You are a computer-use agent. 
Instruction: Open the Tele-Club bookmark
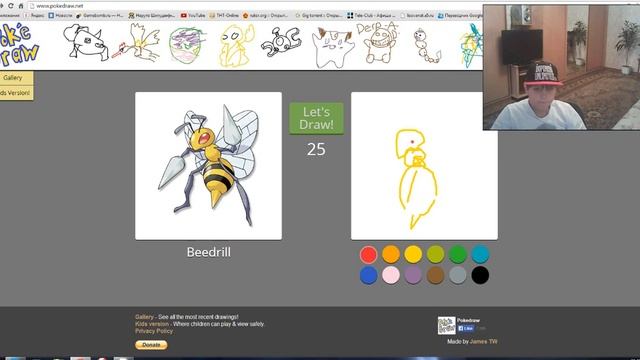[x=371, y=16]
